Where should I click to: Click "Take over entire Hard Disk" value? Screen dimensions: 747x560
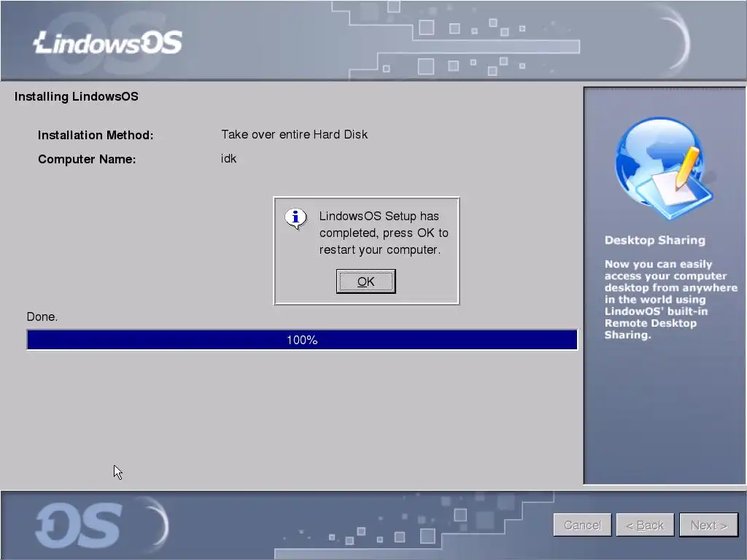(x=294, y=134)
